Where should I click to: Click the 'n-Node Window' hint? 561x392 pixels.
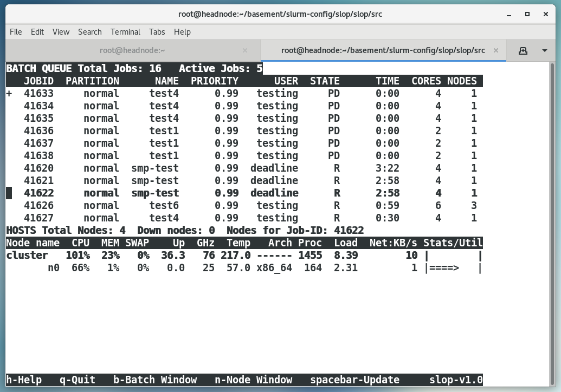(253, 380)
